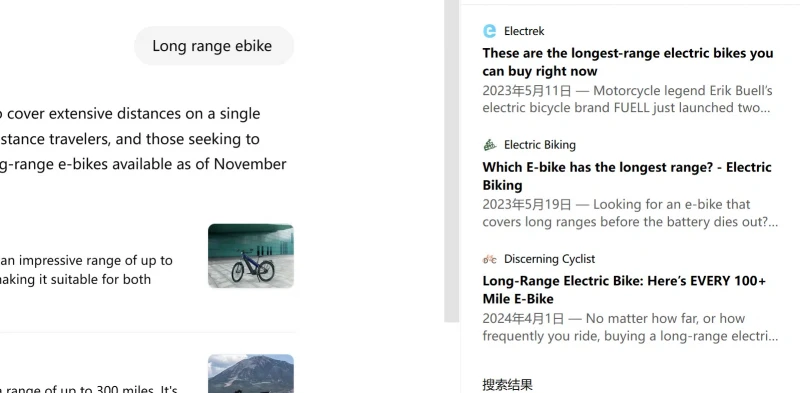
Task: Click the 'Long range ebike' message bubble
Action: point(214,46)
